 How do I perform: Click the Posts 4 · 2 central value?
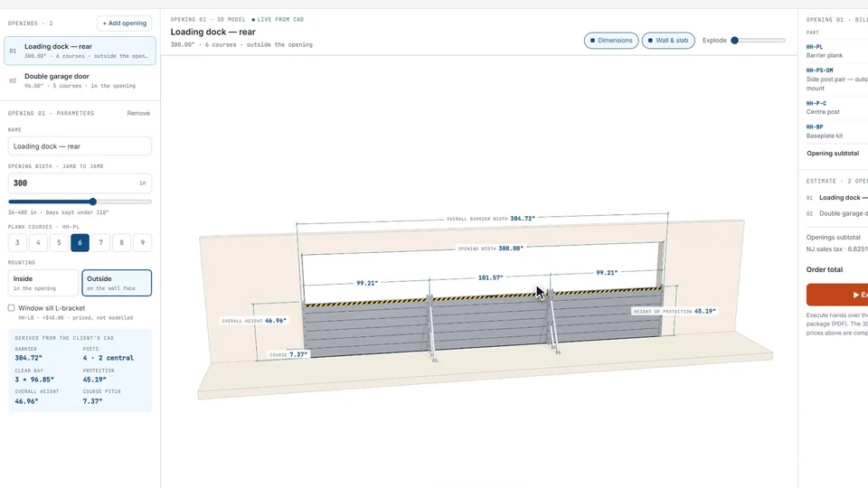[108, 358]
